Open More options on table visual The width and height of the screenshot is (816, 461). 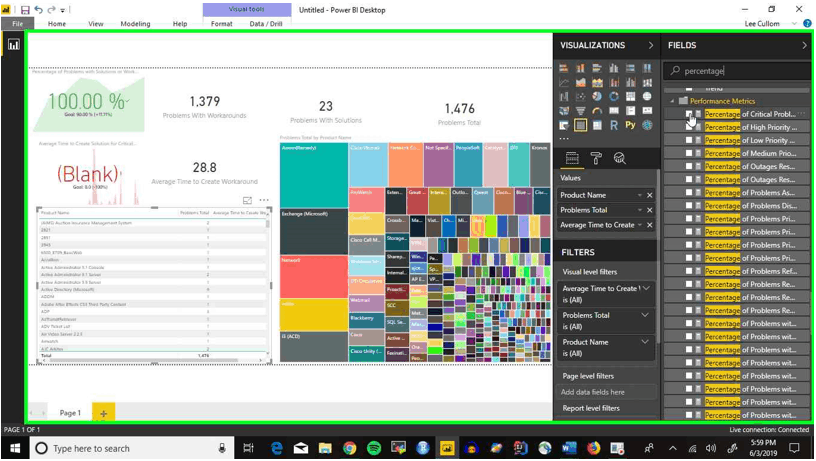264,200
